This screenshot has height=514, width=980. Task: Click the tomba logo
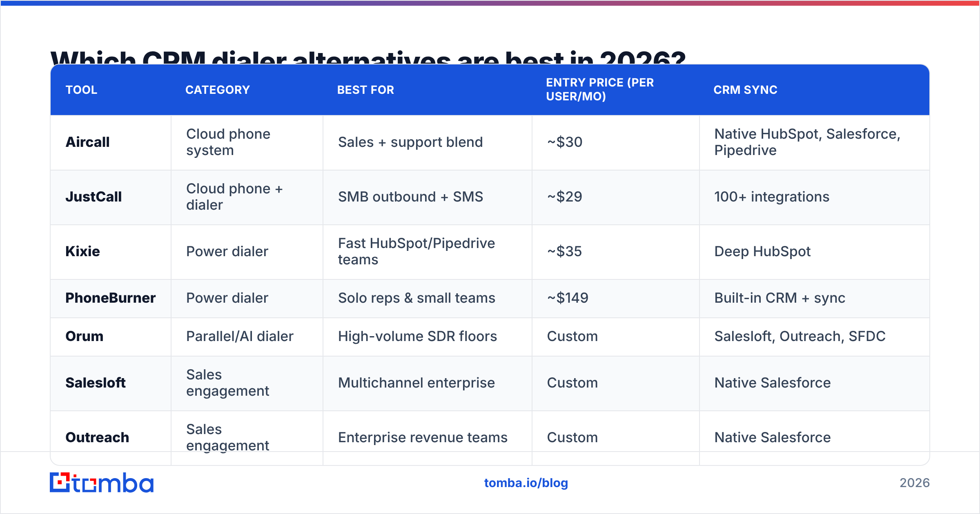pos(102,483)
